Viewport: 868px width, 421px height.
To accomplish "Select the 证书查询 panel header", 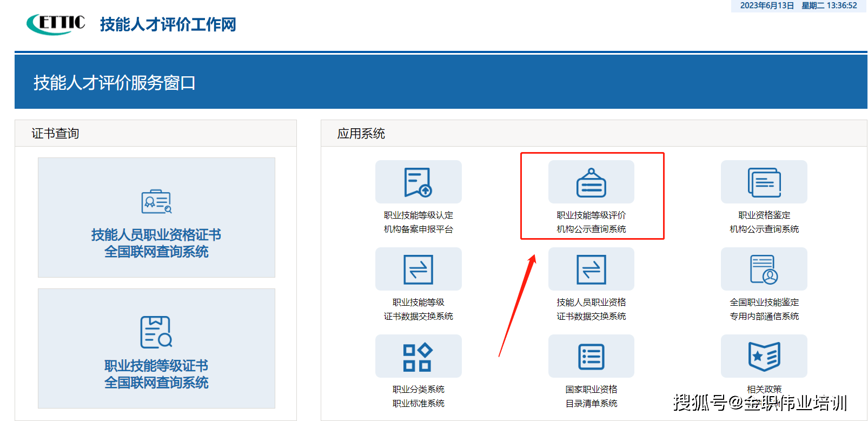I will pos(55,134).
